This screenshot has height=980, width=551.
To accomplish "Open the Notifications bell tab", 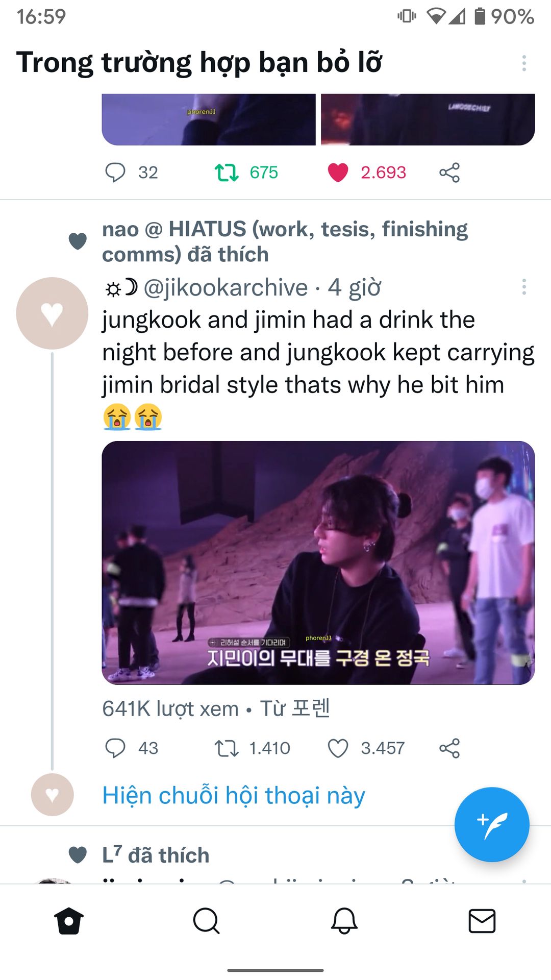I will [x=344, y=921].
